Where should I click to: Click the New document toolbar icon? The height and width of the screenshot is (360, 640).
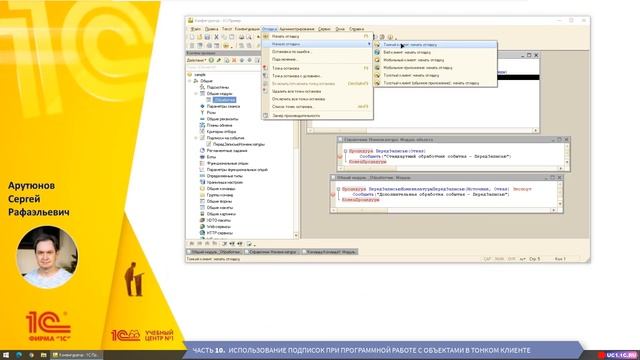[x=192, y=37]
